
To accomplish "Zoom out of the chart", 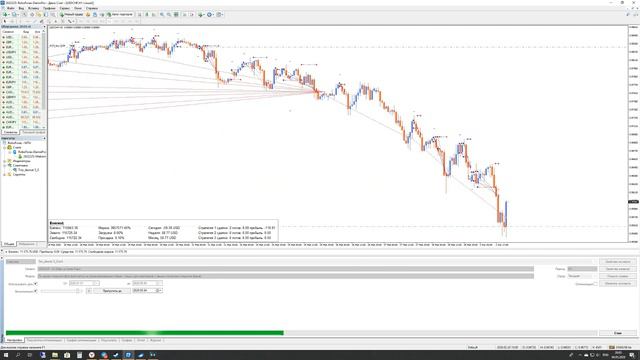I will click(169, 14).
